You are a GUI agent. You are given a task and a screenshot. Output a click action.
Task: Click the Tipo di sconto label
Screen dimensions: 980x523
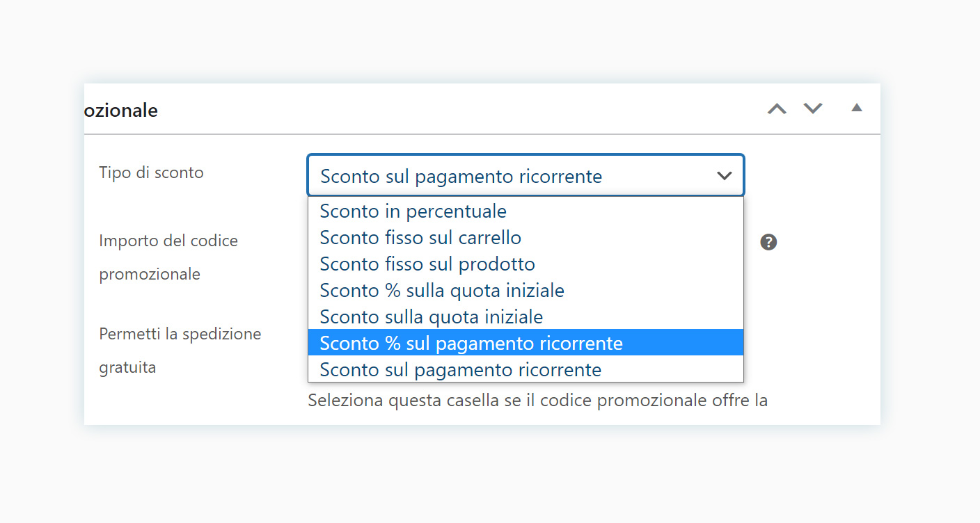(x=151, y=172)
